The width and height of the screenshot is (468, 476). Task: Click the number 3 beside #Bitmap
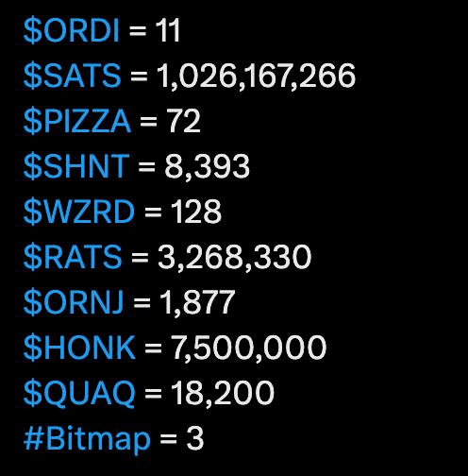[x=195, y=438]
